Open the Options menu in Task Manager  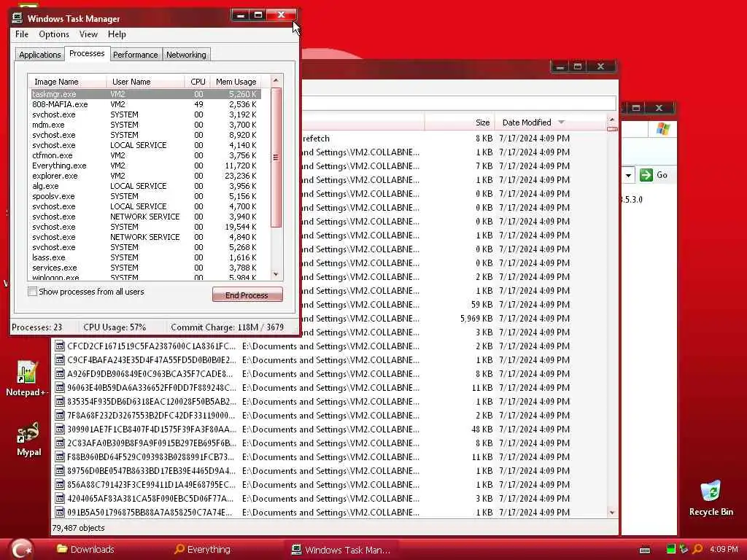(54, 34)
